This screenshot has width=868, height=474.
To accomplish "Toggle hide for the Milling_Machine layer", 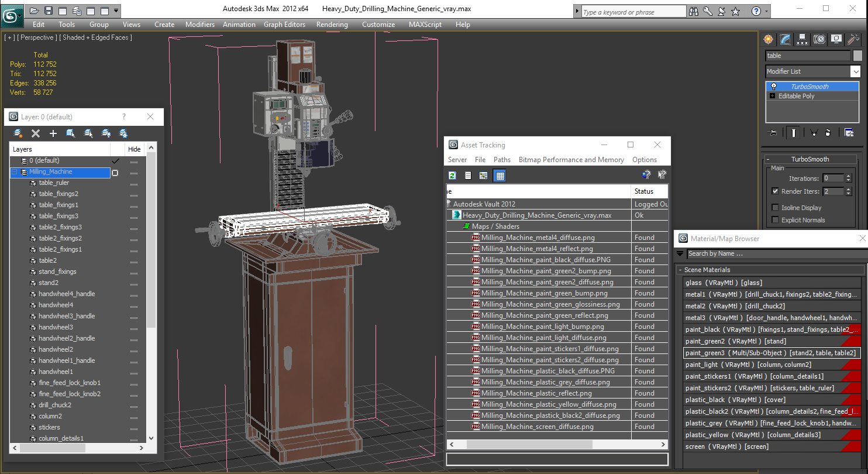I will [x=134, y=173].
